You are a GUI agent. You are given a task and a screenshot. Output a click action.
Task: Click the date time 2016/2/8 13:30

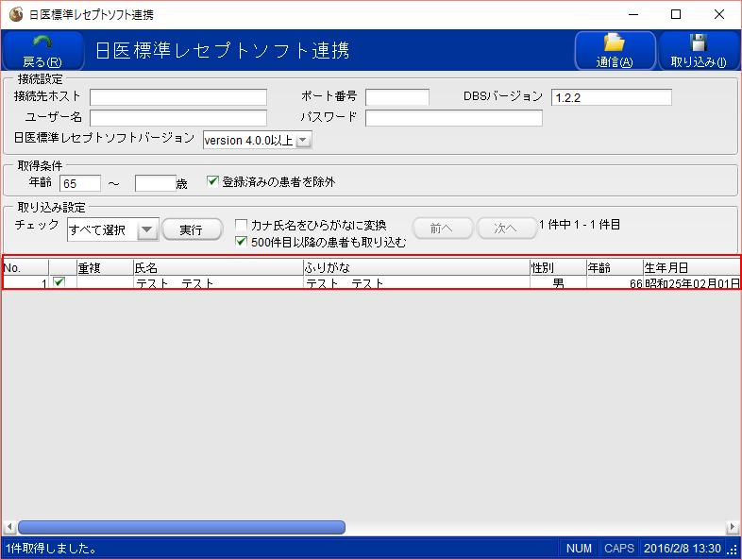pyautogui.click(x=682, y=548)
